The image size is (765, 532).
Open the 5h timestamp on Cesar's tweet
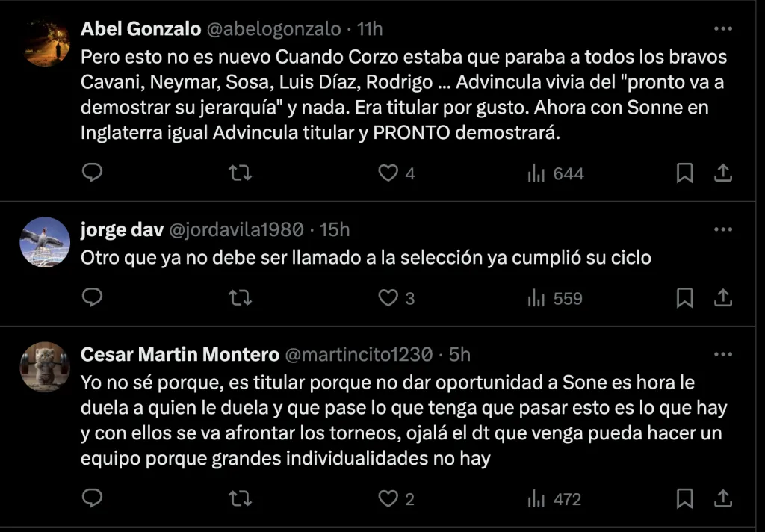(459, 353)
